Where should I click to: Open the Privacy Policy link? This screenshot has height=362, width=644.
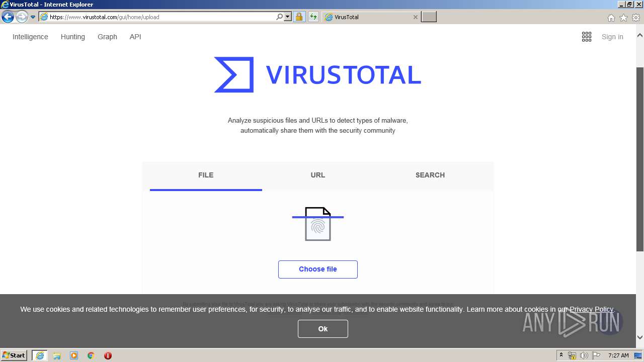pyautogui.click(x=591, y=309)
